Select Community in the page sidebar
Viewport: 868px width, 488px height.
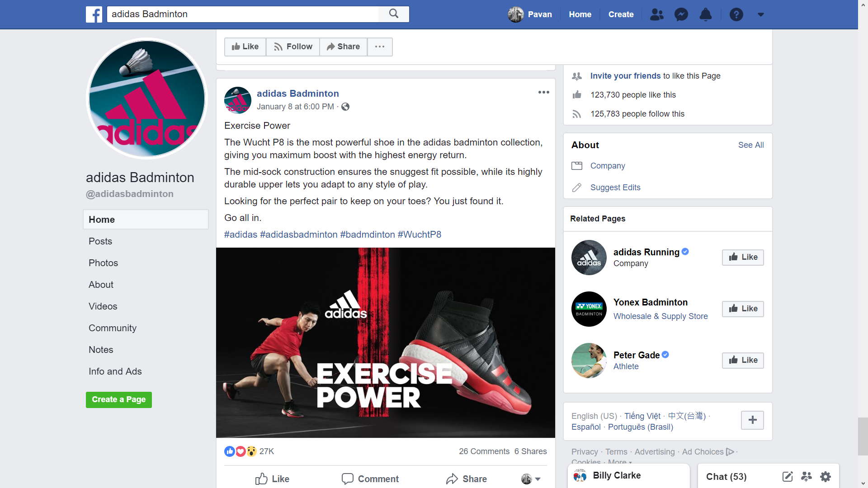coord(113,328)
